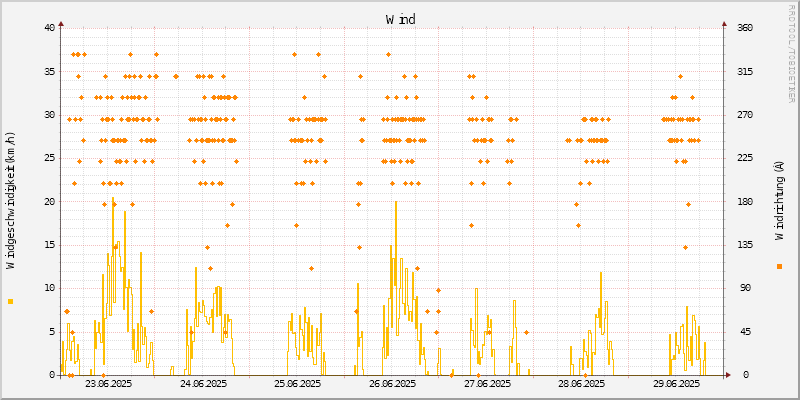This screenshot has width=800, height=400.
Task: Select the Windgeschwindigkeit (km/h) axis label
Action: (x=11, y=201)
